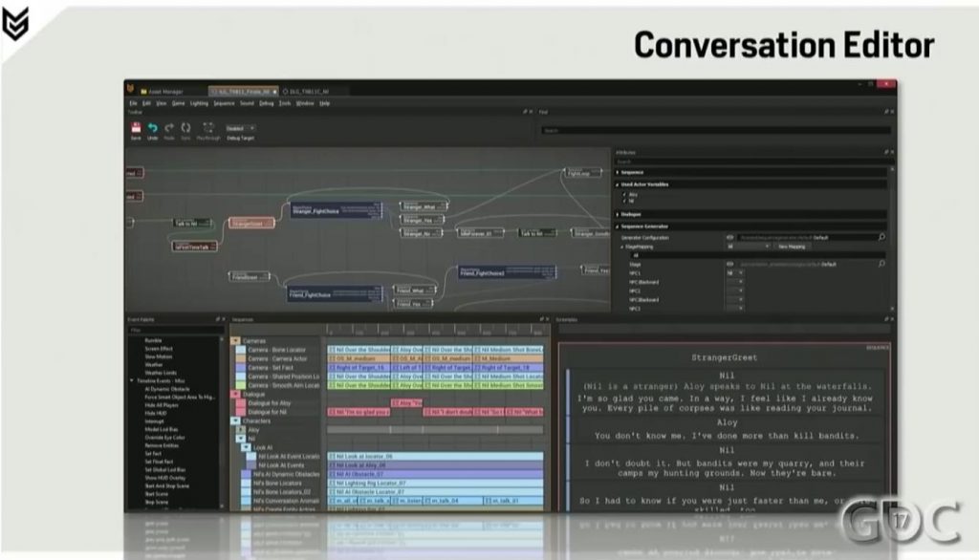Open the Edit menu
Image resolution: width=979 pixels, height=560 pixels.
[x=146, y=103]
